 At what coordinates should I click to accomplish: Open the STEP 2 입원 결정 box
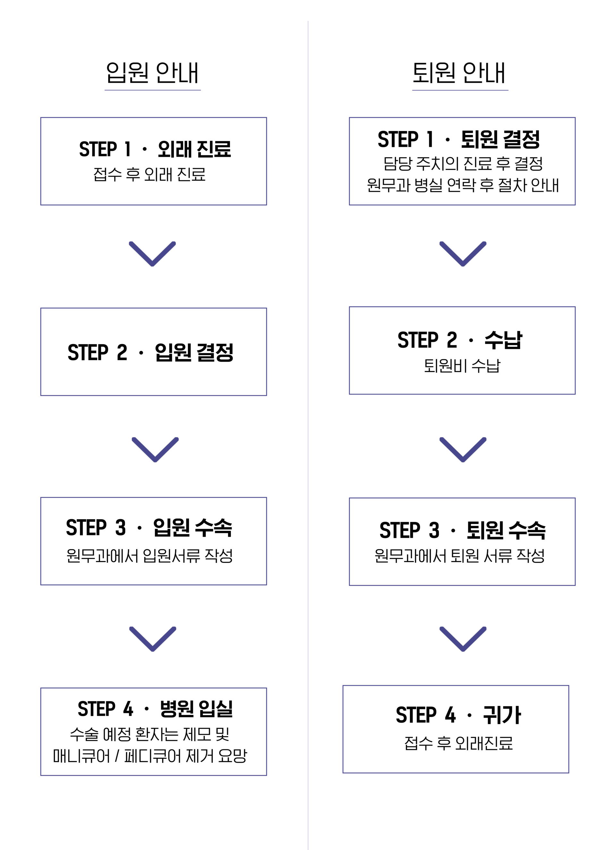(154, 352)
